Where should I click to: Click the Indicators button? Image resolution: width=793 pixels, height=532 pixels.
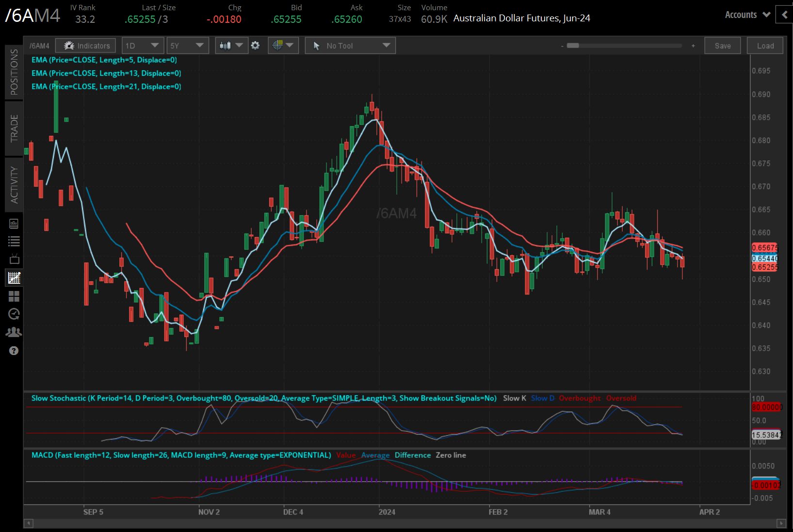pos(86,46)
